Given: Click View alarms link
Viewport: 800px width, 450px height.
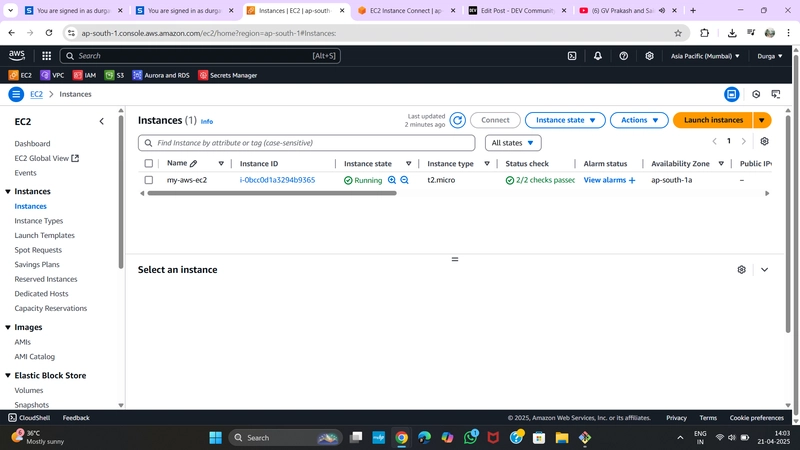Looking at the screenshot, I should 605,180.
